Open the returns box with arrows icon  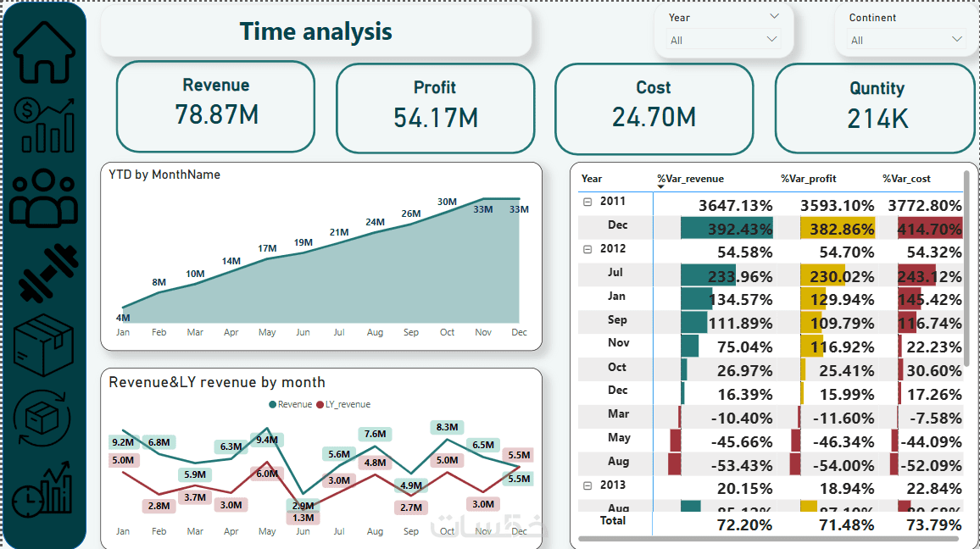[x=42, y=418]
